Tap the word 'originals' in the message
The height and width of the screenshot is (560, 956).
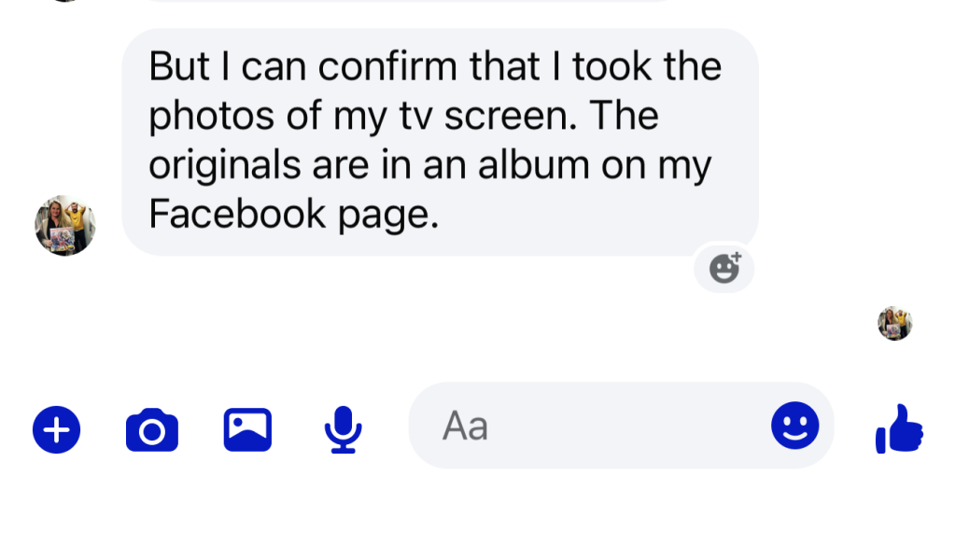(x=224, y=165)
